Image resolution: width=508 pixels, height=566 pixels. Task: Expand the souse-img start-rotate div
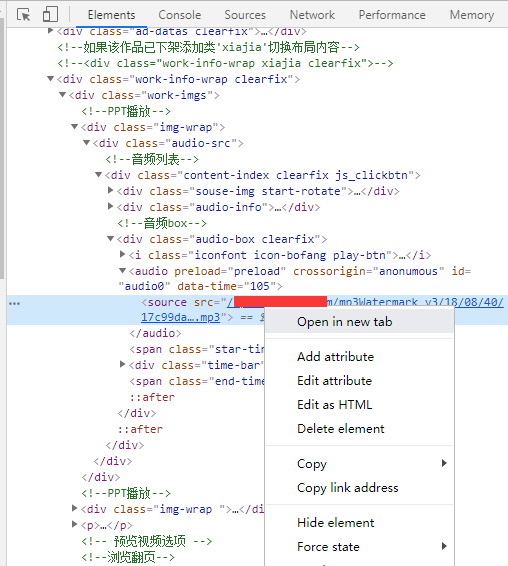(x=110, y=190)
